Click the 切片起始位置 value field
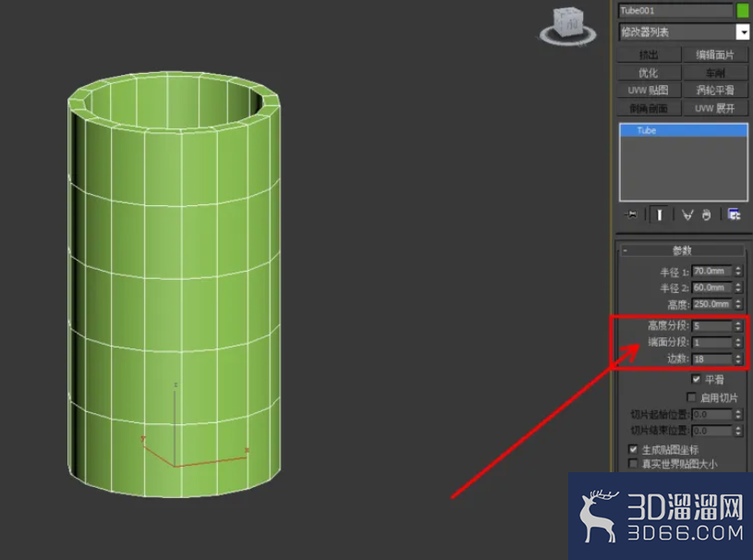 [711, 415]
